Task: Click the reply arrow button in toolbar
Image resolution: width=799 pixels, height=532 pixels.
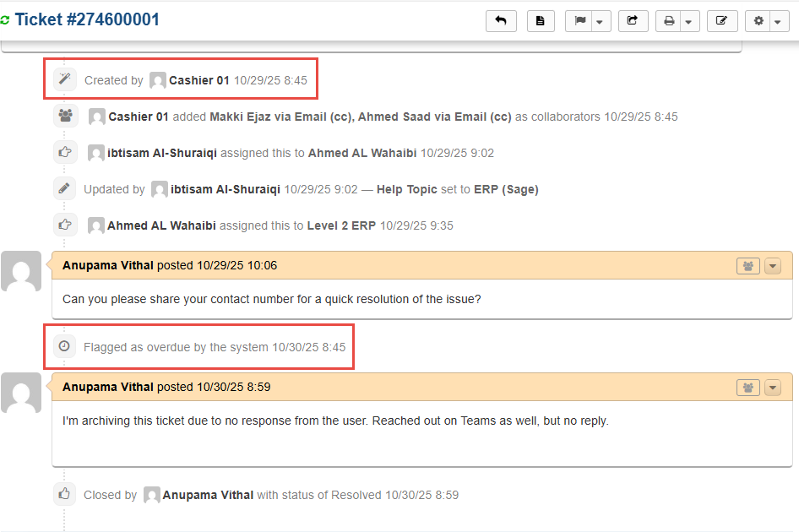Action: coord(501,21)
